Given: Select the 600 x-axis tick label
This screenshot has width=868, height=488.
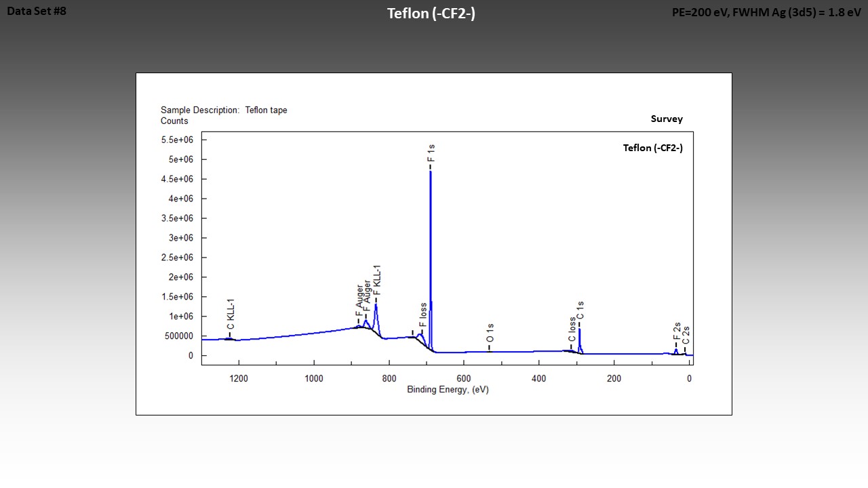Looking at the screenshot, I should click(464, 379).
